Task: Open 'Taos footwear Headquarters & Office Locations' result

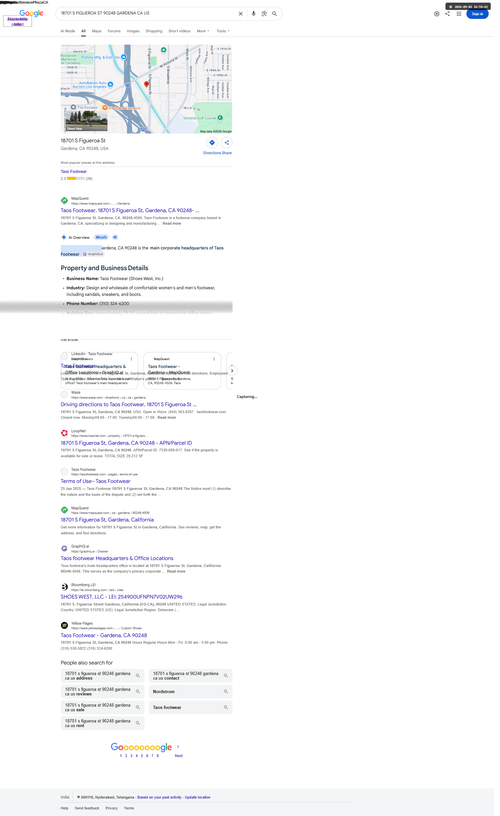Action: 117,558
